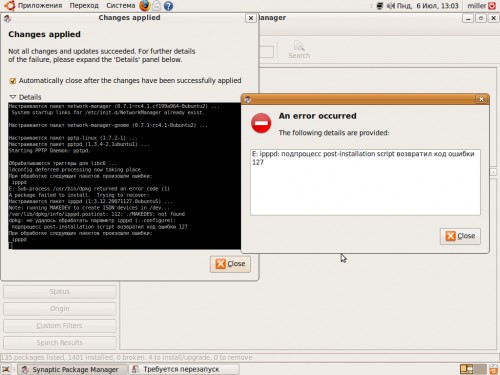Open the help launcher icon

pos(168,6)
